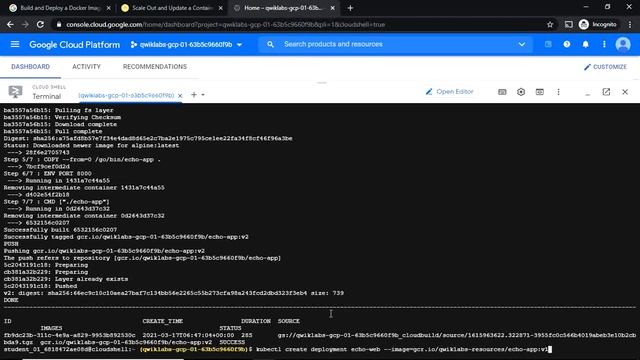This screenshot has height=360, width=640.
Task: Switch to the ACTIVITY tab
Action: (86, 67)
